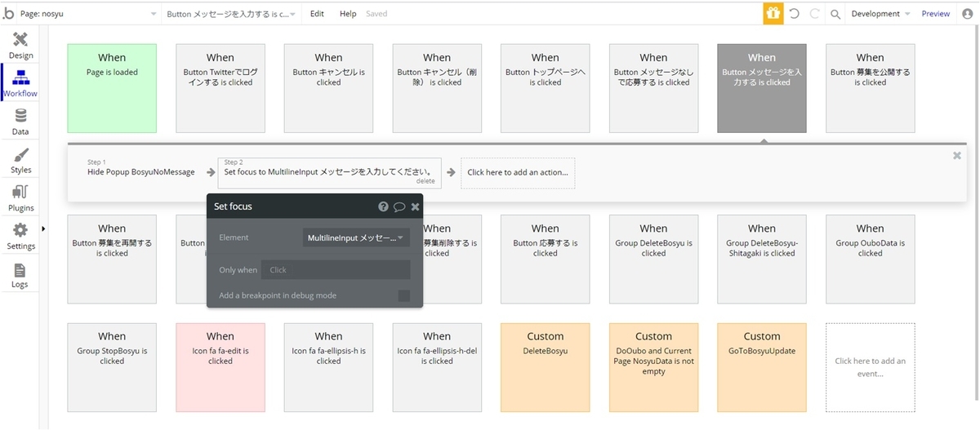
Task: Select Button 応募する is clicked event
Action: click(546, 259)
